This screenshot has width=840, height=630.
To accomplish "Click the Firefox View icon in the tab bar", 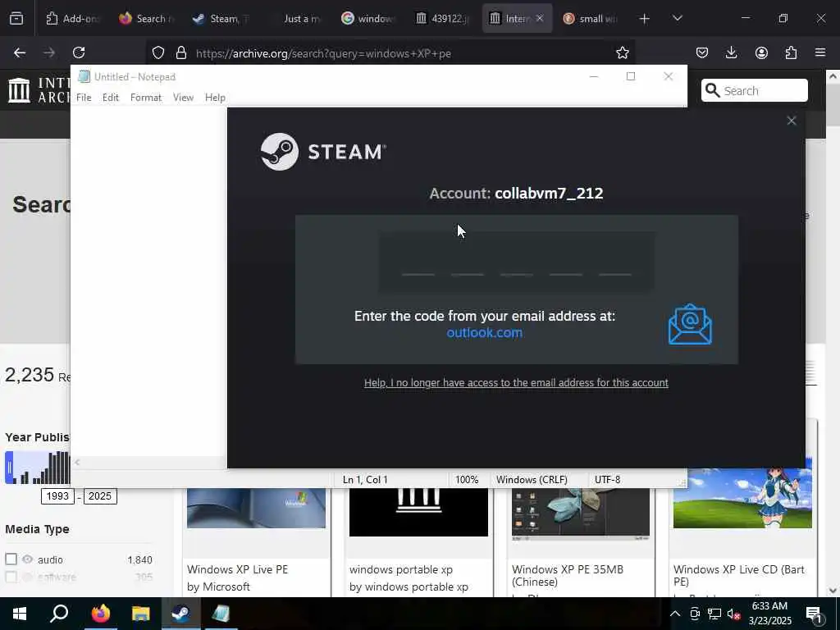I will click(x=16, y=19).
